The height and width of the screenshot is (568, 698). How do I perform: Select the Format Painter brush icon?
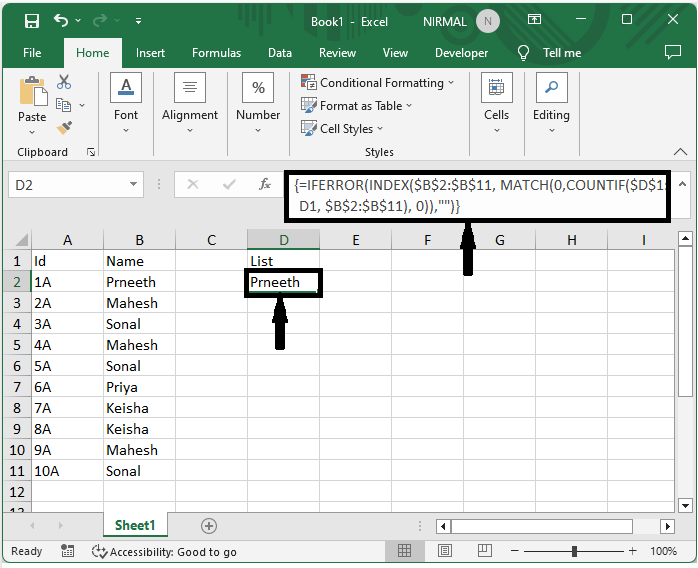(64, 128)
